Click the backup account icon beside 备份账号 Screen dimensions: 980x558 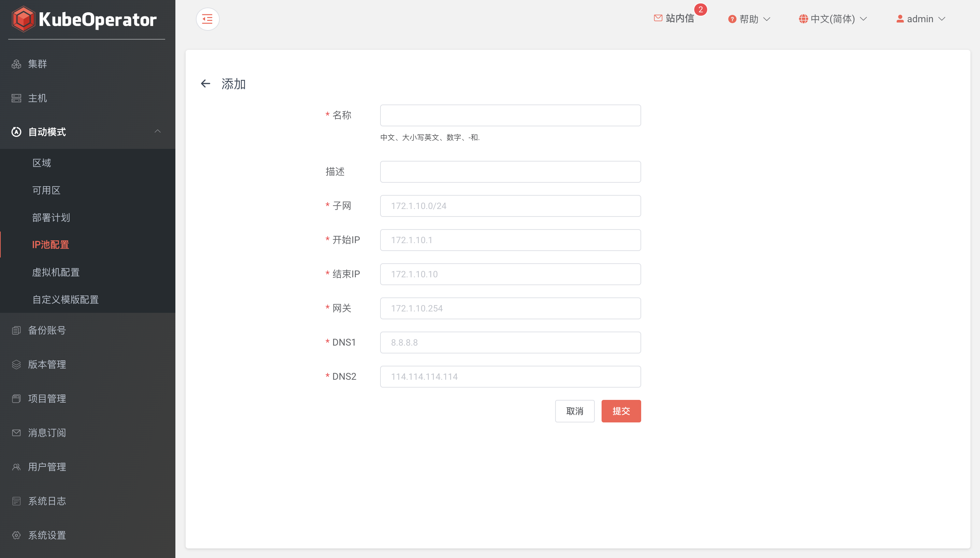coord(16,330)
